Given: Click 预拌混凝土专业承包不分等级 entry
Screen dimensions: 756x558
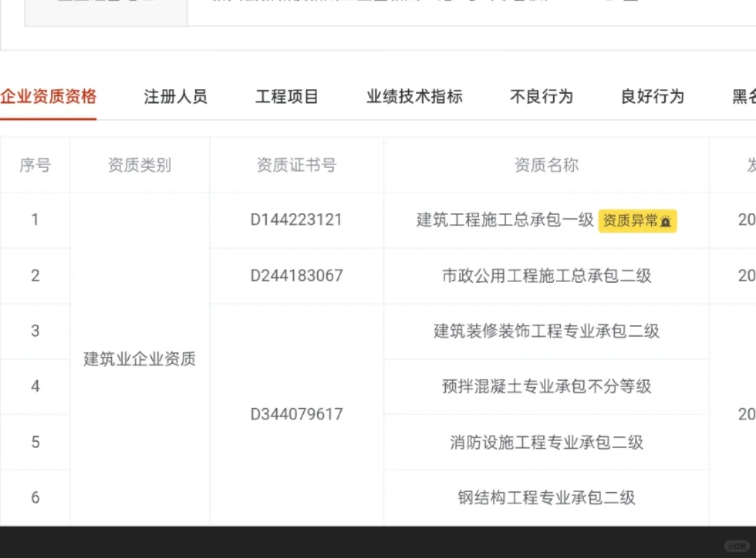Looking at the screenshot, I should 547,386.
